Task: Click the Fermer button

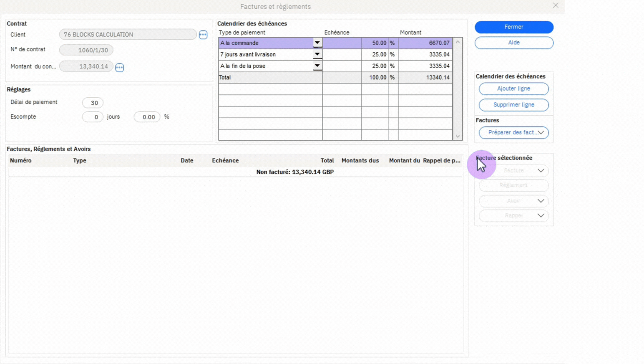Action: coord(513,27)
